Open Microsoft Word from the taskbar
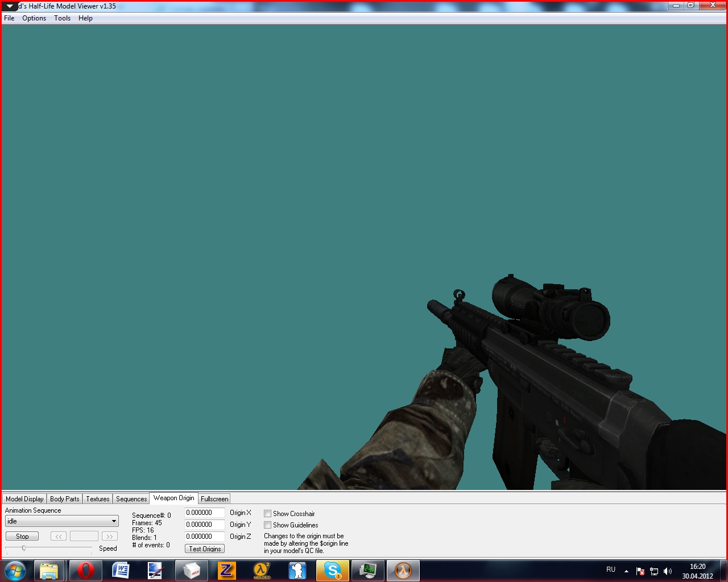Image resolution: width=728 pixels, height=582 pixels. 121,570
